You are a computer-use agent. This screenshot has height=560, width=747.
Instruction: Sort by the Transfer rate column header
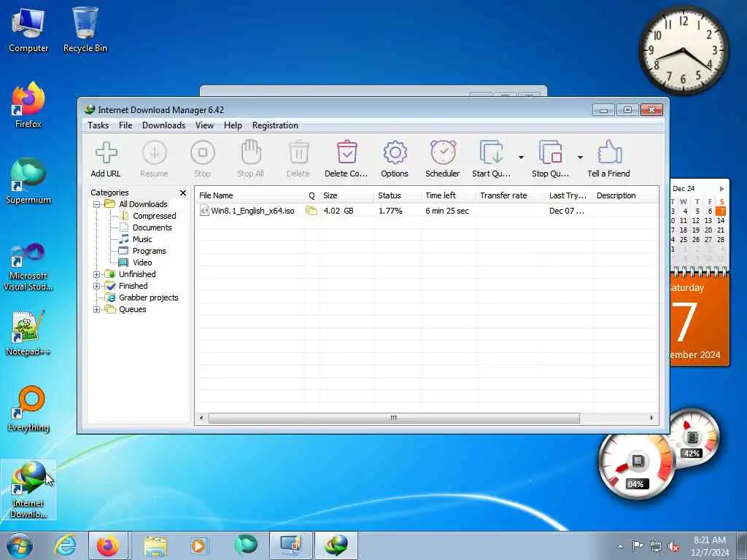pos(511,195)
